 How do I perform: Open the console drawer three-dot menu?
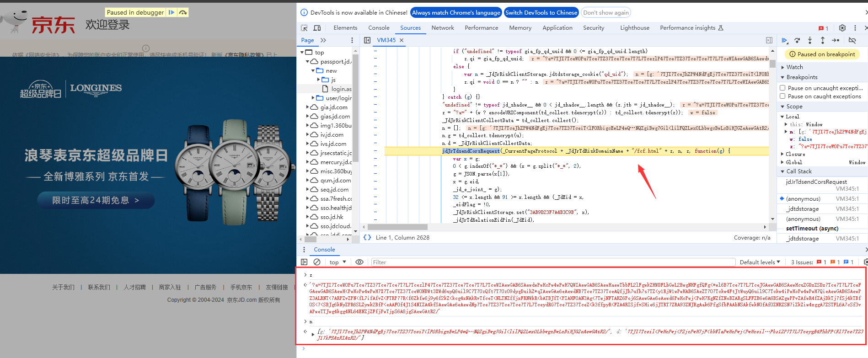coord(304,250)
